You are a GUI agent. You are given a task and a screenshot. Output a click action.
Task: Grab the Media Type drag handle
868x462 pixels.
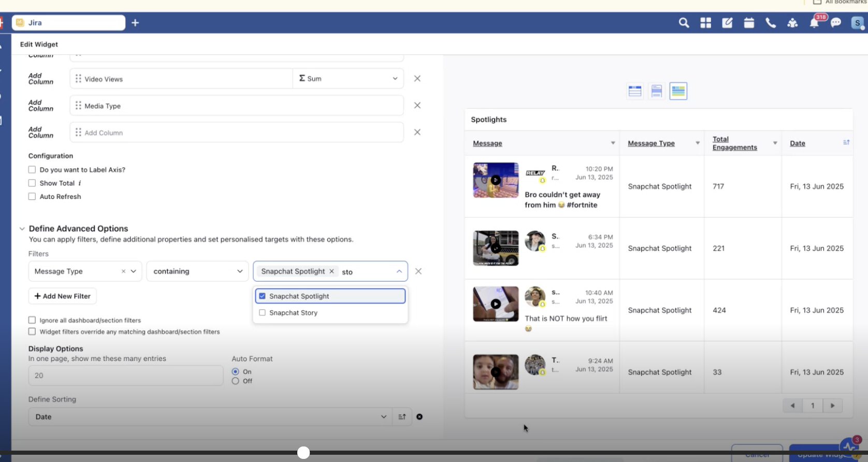[78, 106]
